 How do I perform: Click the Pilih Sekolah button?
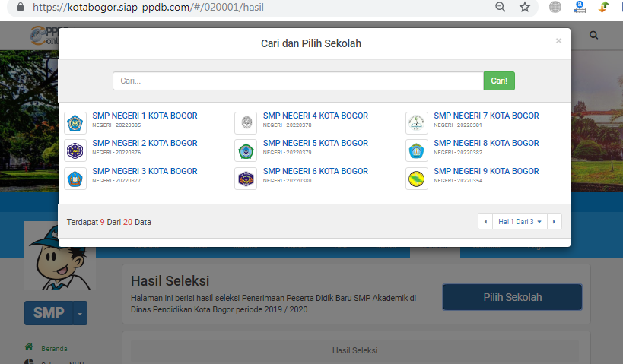click(x=512, y=297)
